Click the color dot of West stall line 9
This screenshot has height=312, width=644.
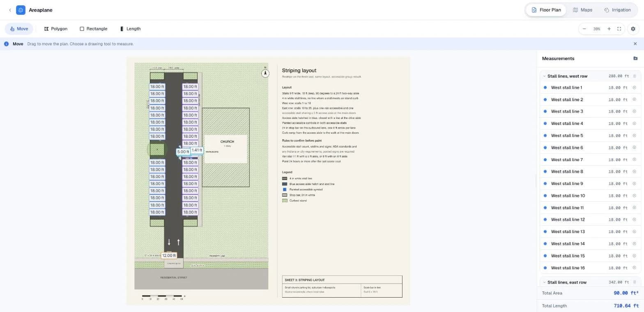click(545, 184)
